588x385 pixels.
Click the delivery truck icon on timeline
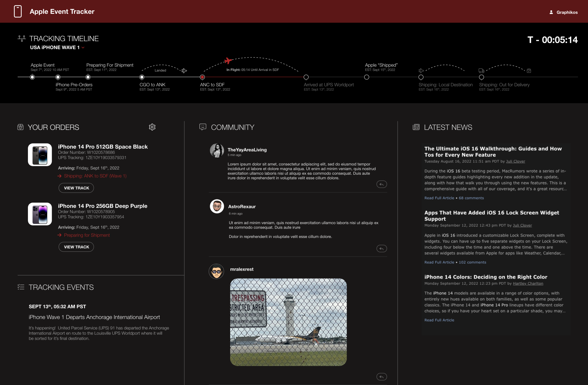point(481,71)
